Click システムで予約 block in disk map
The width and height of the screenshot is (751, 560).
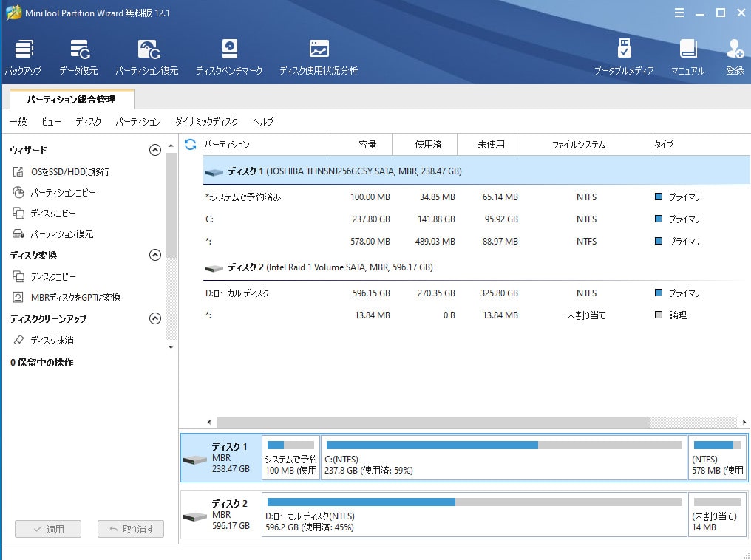coord(290,457)
